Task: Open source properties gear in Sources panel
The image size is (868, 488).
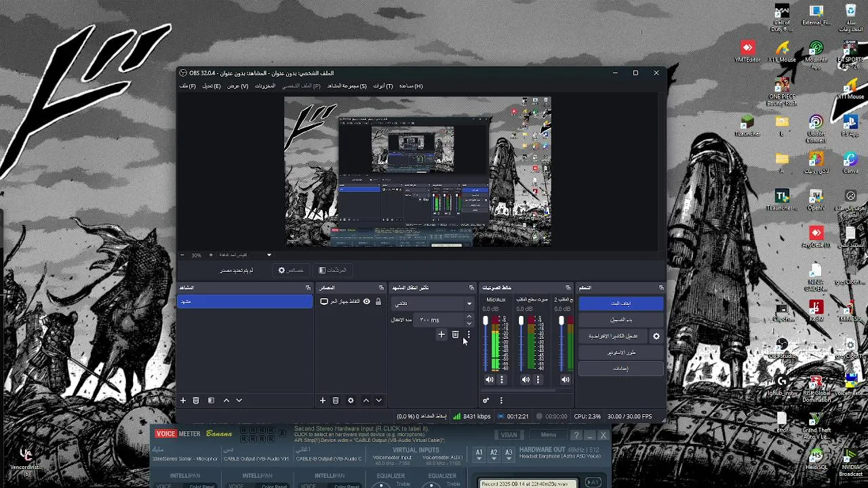Action: (x=351, y=401)
